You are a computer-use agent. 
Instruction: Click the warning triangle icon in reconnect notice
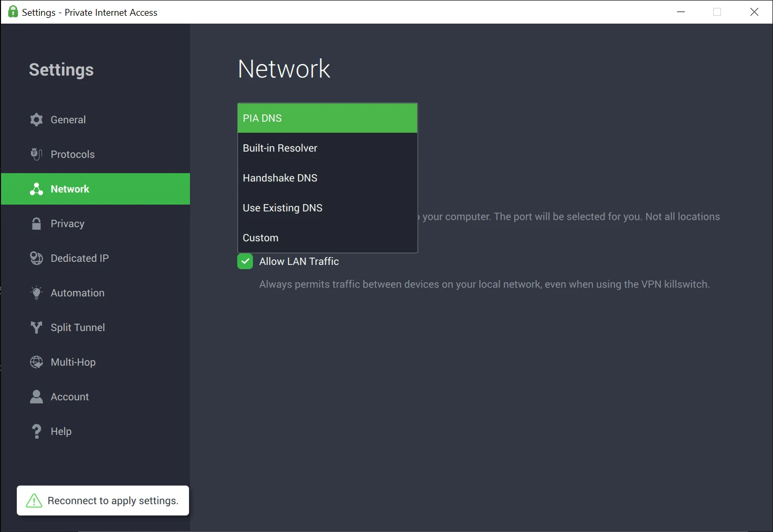34,501
